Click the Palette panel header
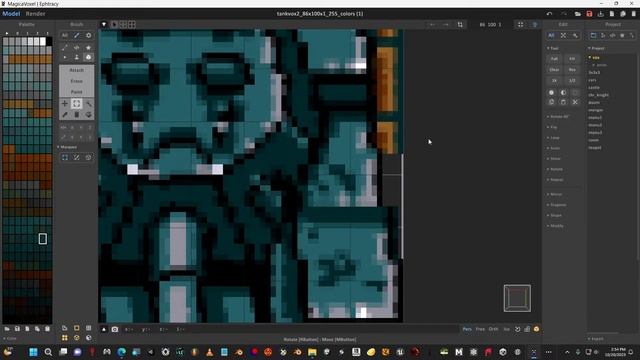 point(27,24)
